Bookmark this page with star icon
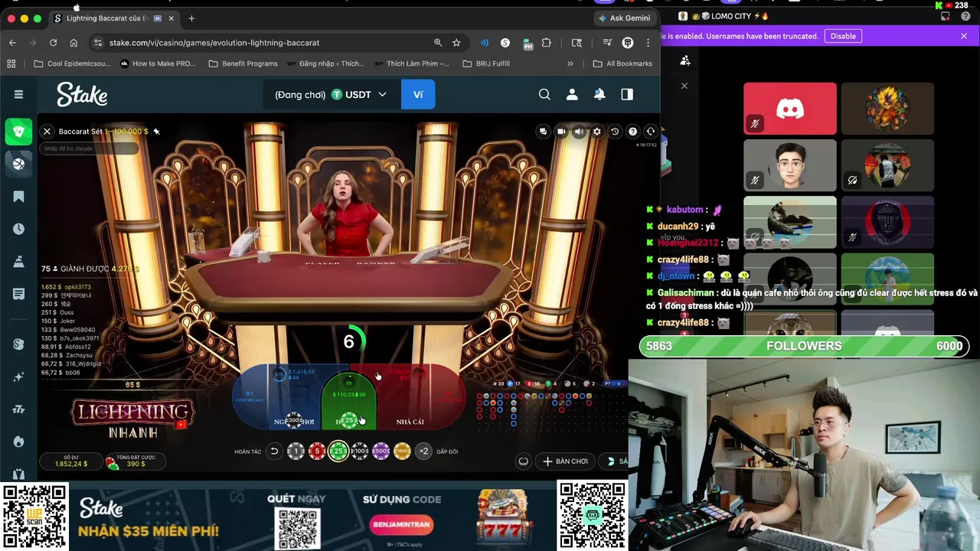The image size is (980, 551). [x=456, y=43]
